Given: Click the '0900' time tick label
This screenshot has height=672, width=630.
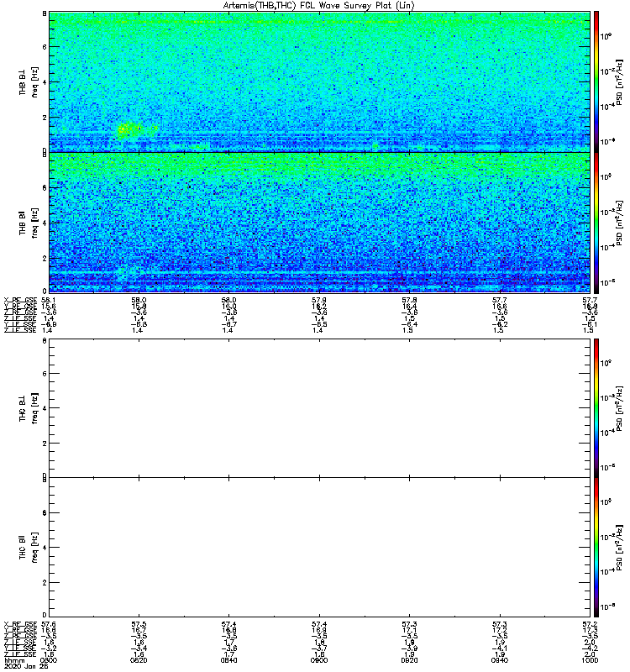Looking at the screenshot, I should (319, 660).
